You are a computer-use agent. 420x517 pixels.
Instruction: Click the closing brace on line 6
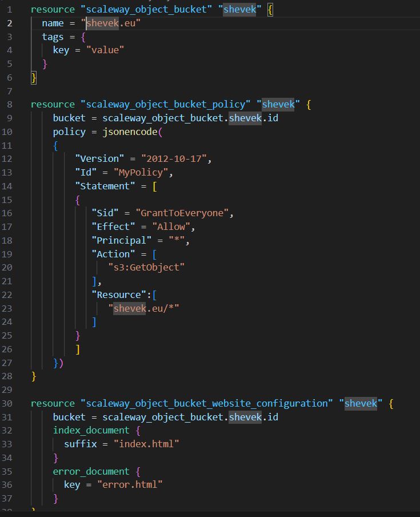(x=34, y=78)
